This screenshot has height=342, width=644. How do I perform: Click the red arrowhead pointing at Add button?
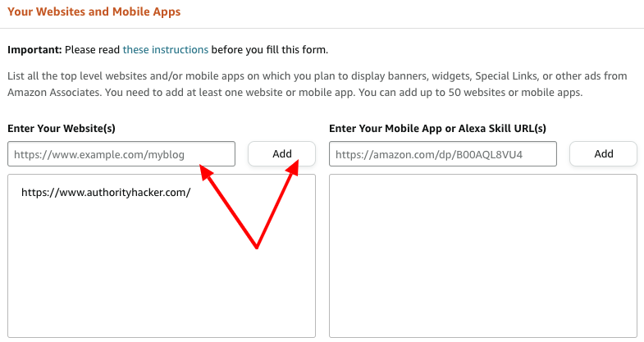(x=295, y=166)
